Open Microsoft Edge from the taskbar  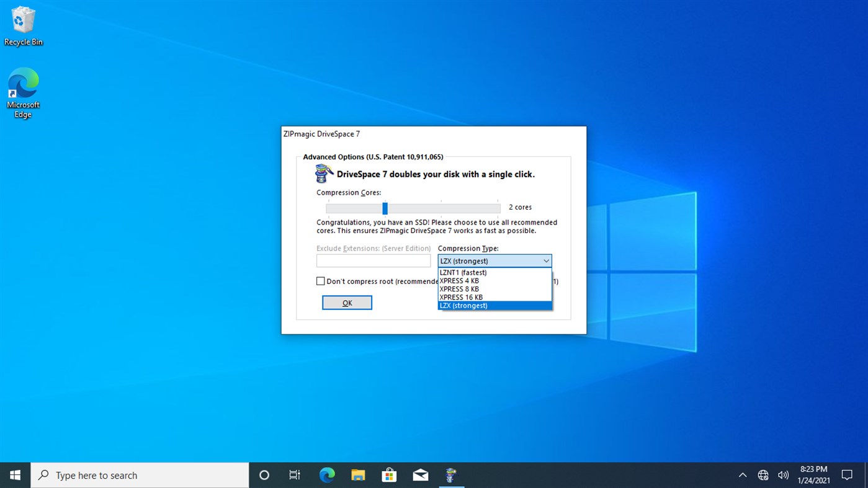(327, 475)
